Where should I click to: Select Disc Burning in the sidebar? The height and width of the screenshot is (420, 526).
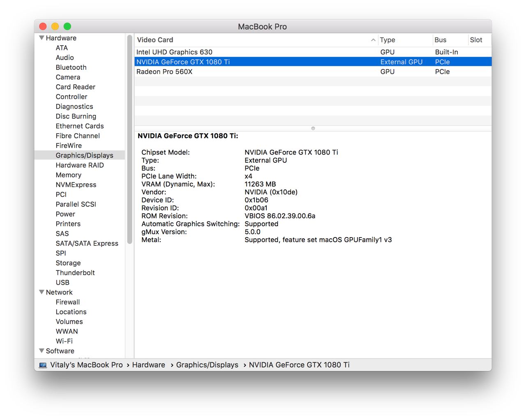tap(76, 116)
